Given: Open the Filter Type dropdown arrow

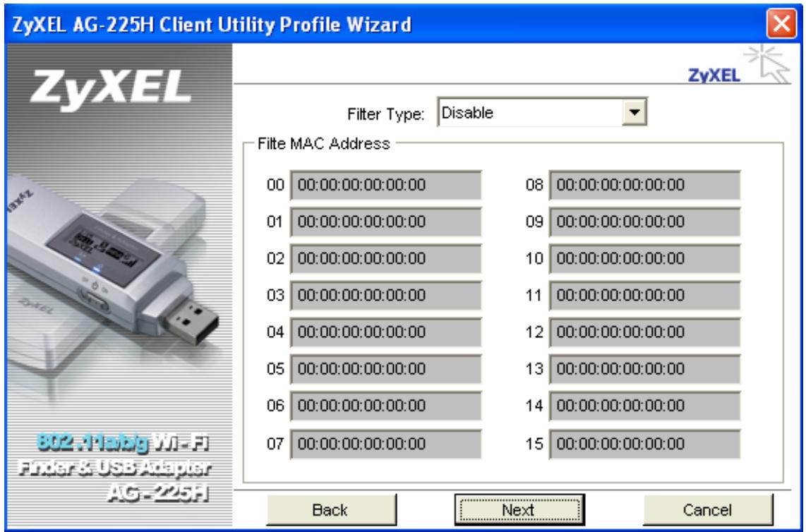Looking at the screenshot, I should (x=634, y=112).
